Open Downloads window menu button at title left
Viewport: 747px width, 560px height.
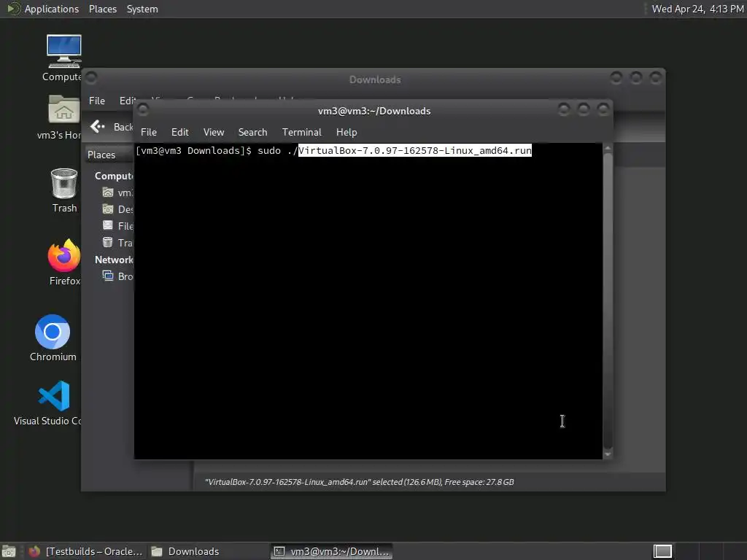tap(91, 77)
